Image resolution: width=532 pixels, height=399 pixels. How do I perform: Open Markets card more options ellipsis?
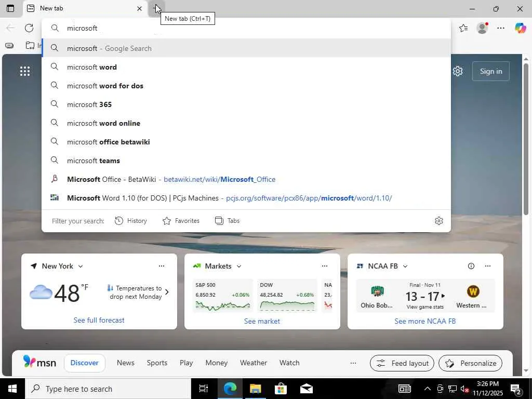tap(324, 266)
